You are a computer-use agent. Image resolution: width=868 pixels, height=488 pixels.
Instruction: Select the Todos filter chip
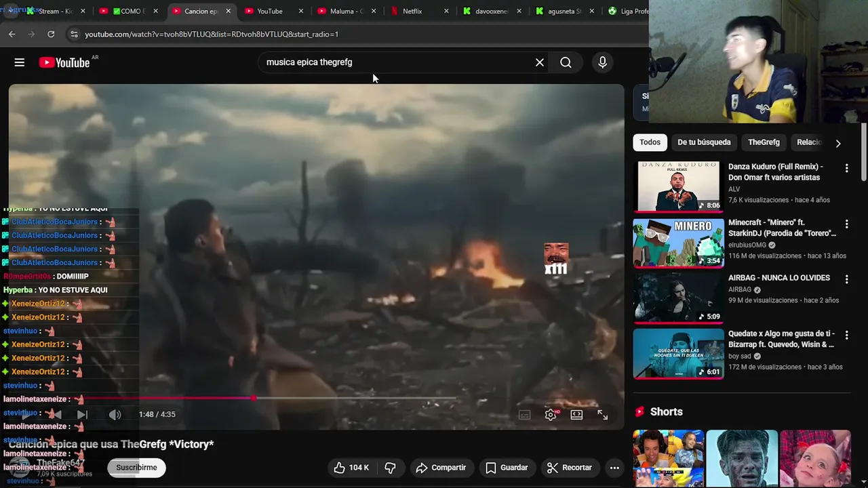click(x=650, y=142)
